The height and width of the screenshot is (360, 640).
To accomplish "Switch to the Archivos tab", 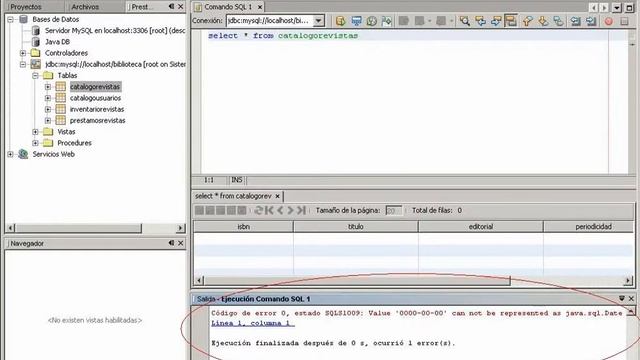I will click(85, 7).
